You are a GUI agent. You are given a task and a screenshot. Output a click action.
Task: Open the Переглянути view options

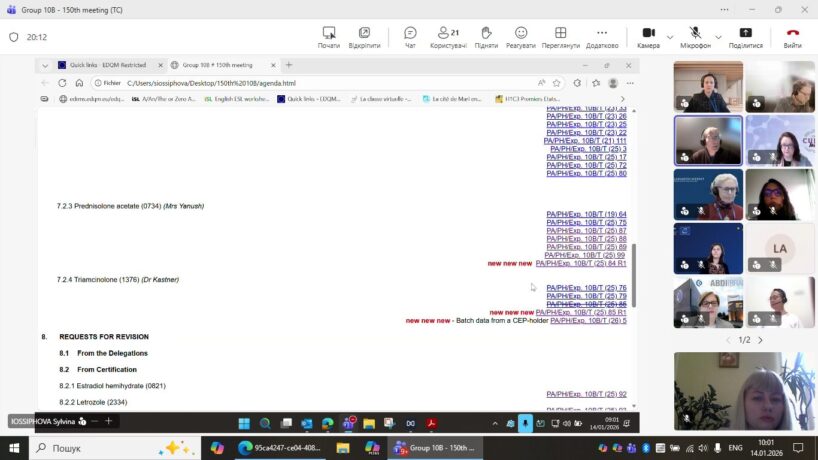560,37
